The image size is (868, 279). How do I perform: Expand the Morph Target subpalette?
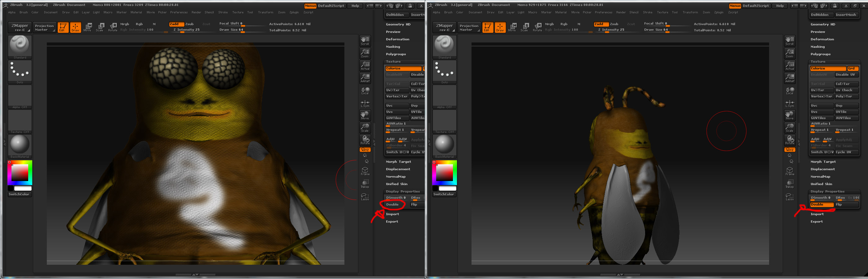[x=399, y=162]
